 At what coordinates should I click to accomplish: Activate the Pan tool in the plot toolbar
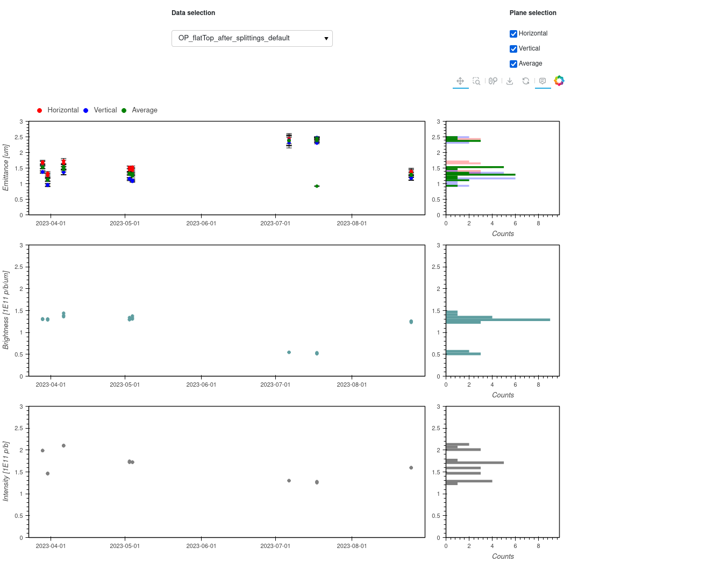(x=460, y=81)
